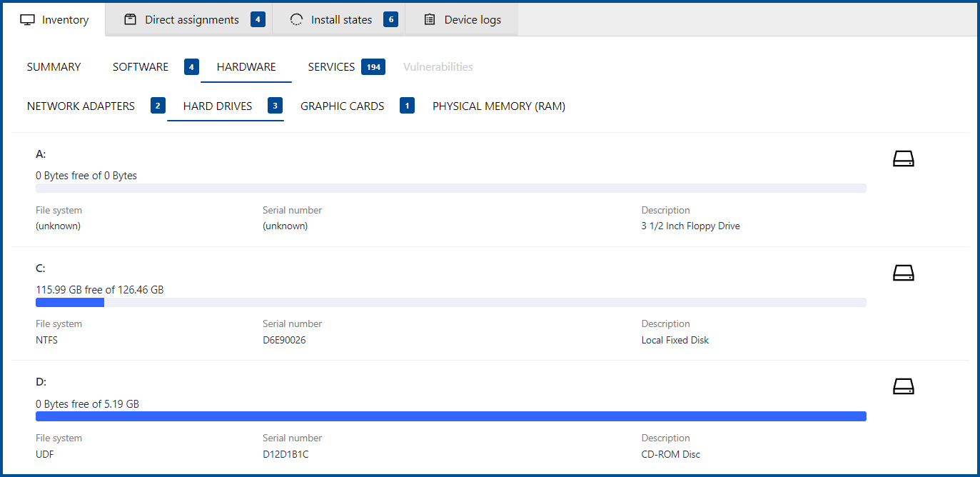980x477 pixels.
Task: Switch to the Device logs tab
Action: (472, 20)
